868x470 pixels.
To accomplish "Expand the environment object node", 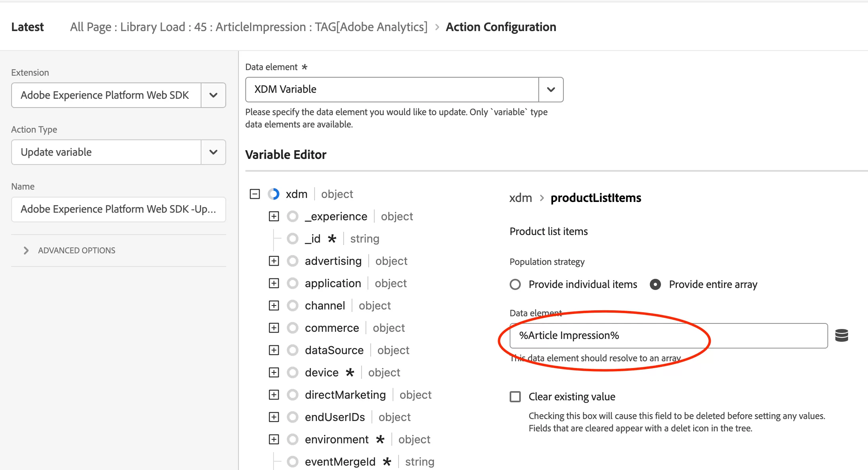I will coord(274,439).
